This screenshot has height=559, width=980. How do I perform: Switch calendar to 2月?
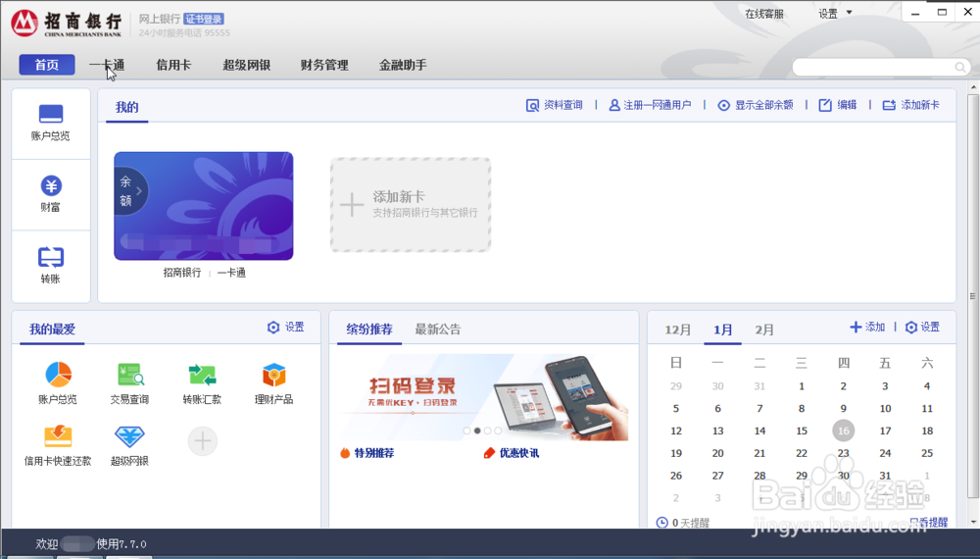764,330
